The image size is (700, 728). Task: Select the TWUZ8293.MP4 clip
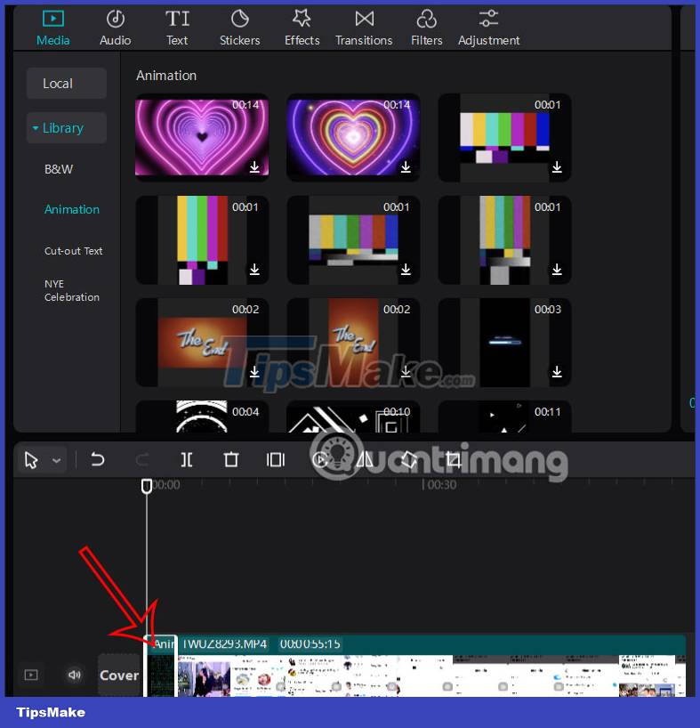[431, 666]
